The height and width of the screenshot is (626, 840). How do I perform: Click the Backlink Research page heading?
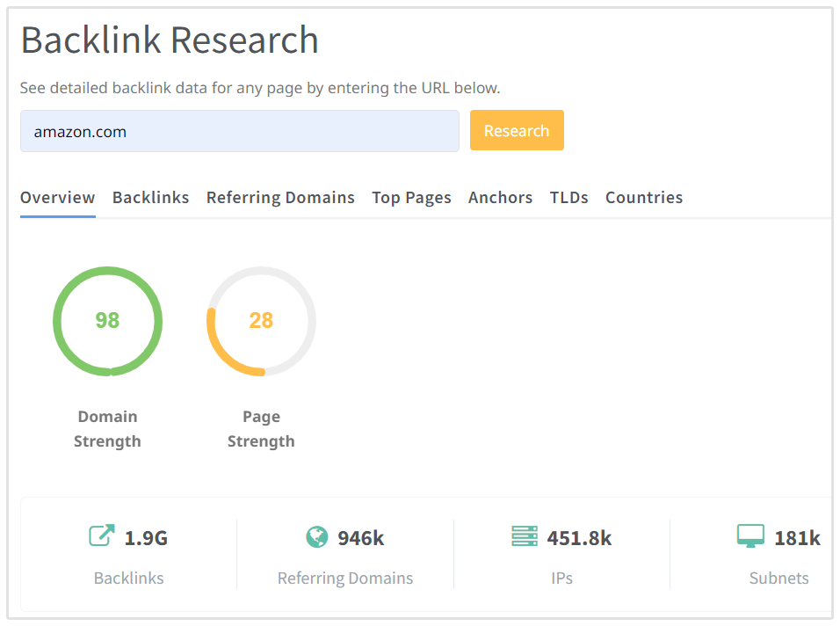pos(170,40)
